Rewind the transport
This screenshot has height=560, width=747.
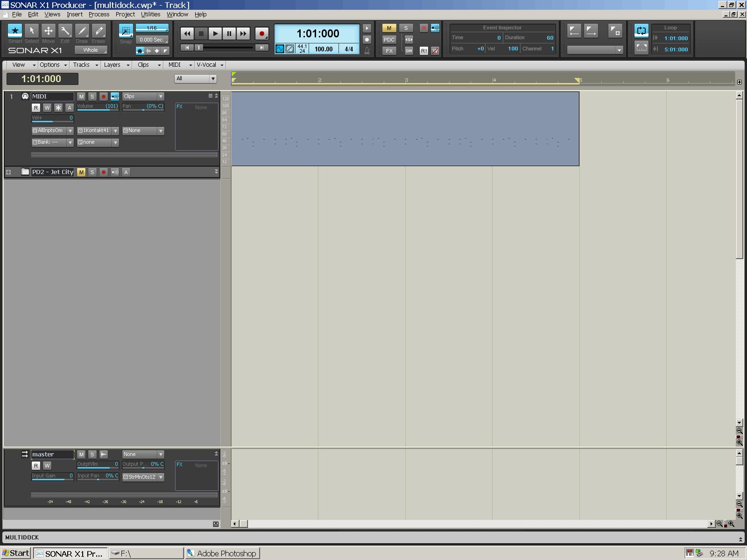coord(187,34)
